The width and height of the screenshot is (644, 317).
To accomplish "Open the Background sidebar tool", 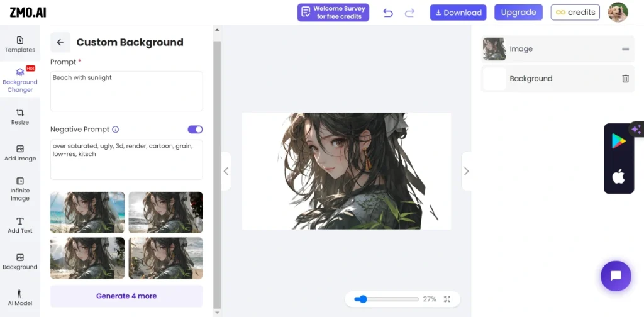I will tap(19, 262).
